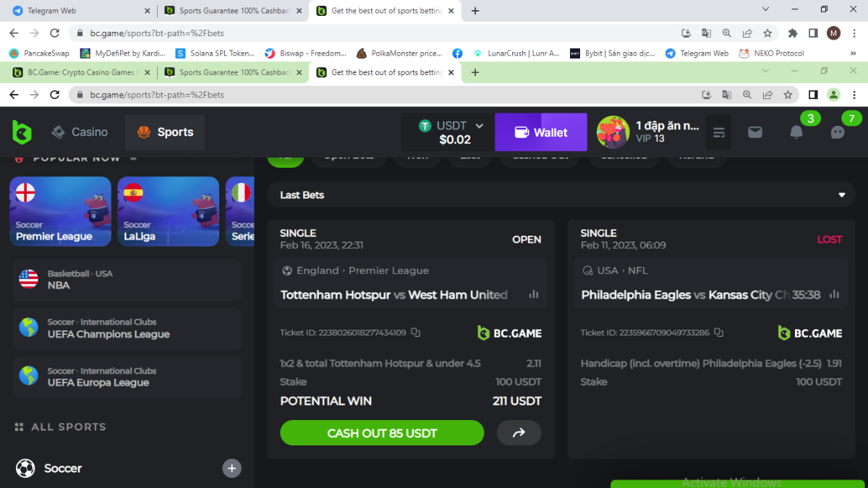Expand the Soccer sport with plus button
Viewport: 868px width, 488px height.
click(231, 468)
